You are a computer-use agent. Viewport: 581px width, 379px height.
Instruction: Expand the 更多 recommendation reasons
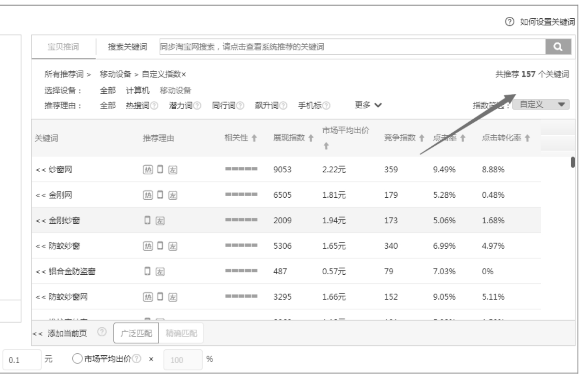pos(368,105)
